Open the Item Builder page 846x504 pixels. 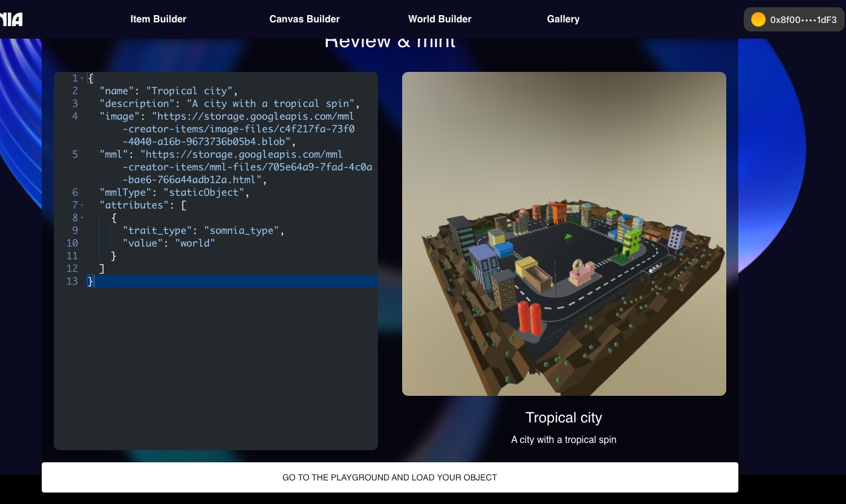click(158, 19)
